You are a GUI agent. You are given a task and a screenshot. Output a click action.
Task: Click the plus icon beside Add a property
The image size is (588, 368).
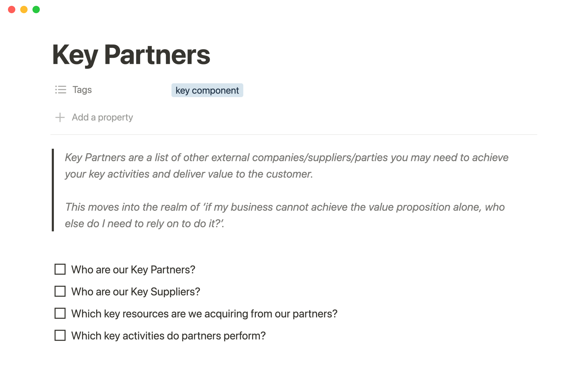coord(60,117)
